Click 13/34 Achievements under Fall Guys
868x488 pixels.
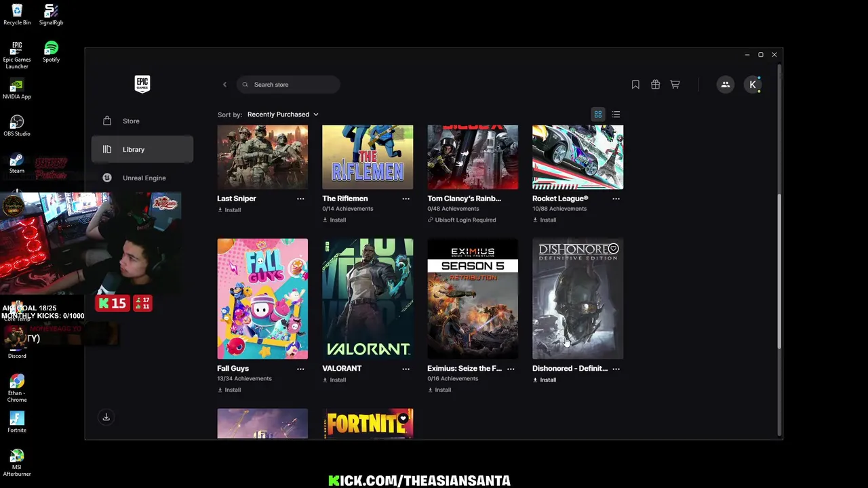(244, 379)
